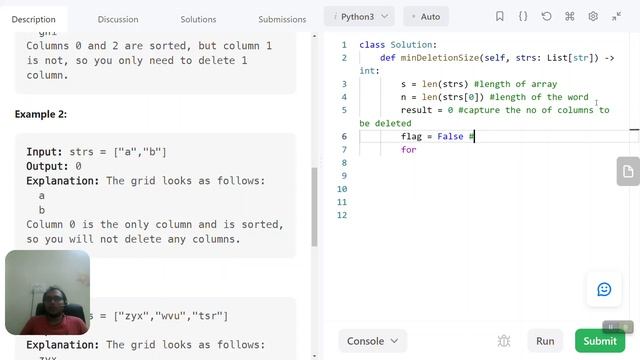Click the description panel vertical scrollbar

(314, 207)
